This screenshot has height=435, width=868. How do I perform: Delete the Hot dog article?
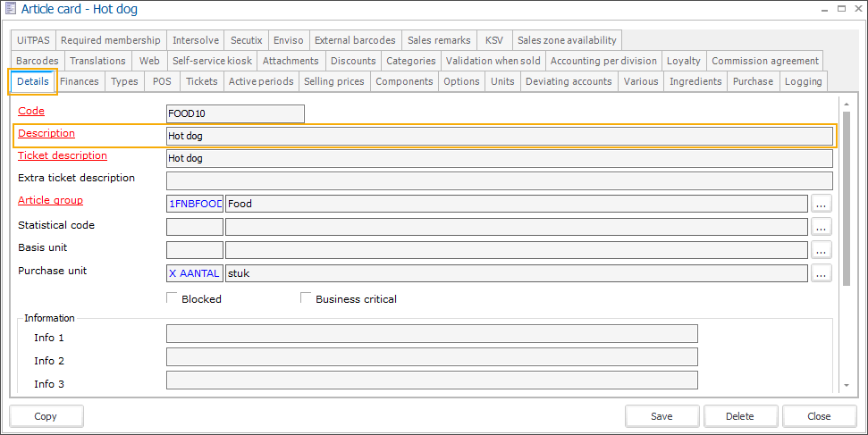[x=739, y=416]
